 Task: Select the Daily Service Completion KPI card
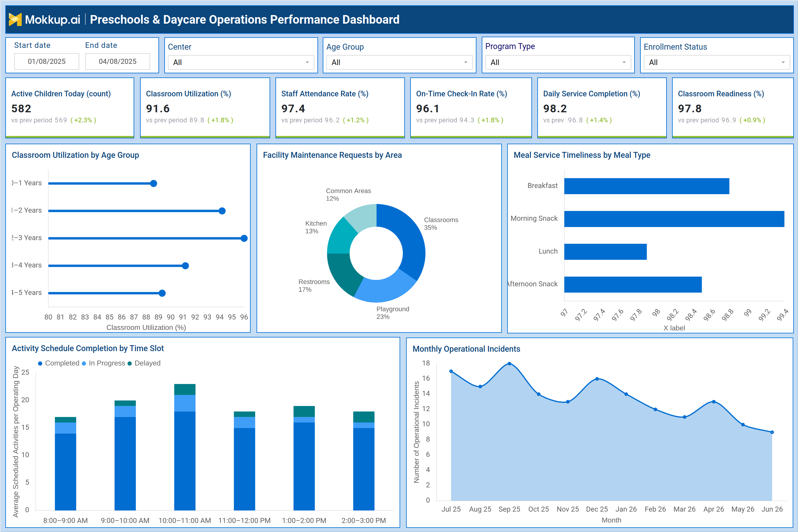[x=602, y=108]
